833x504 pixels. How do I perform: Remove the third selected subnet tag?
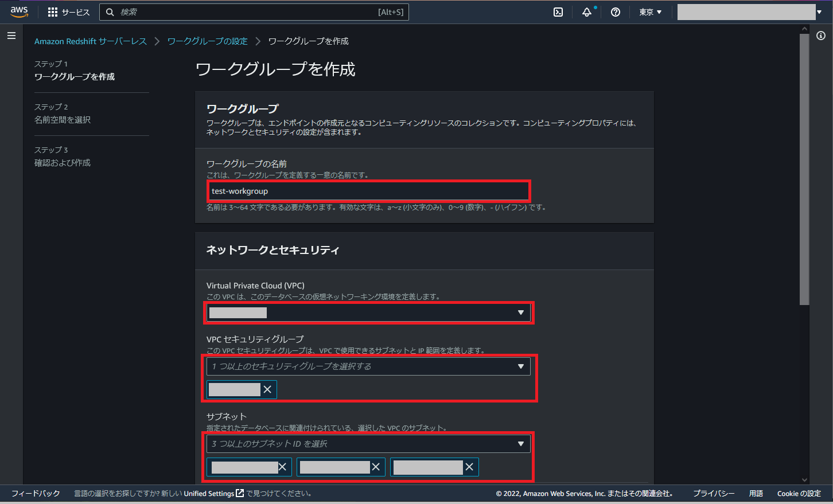pos(469,467)
